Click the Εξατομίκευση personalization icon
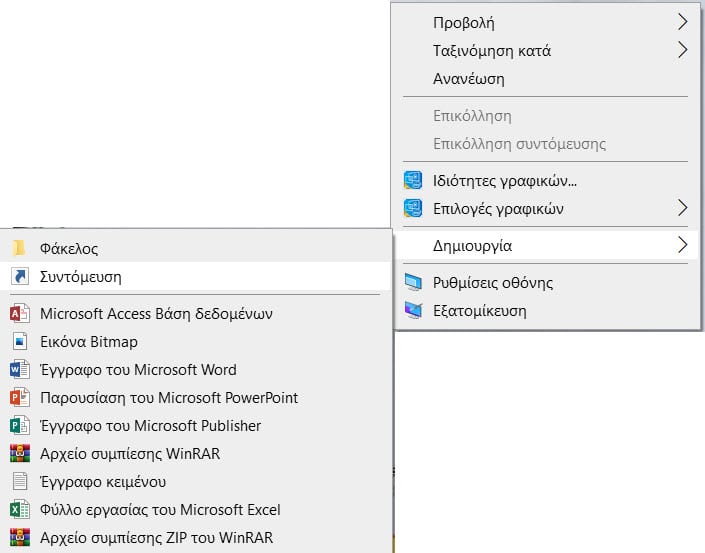The image size is (705, 553). point(413,311)
